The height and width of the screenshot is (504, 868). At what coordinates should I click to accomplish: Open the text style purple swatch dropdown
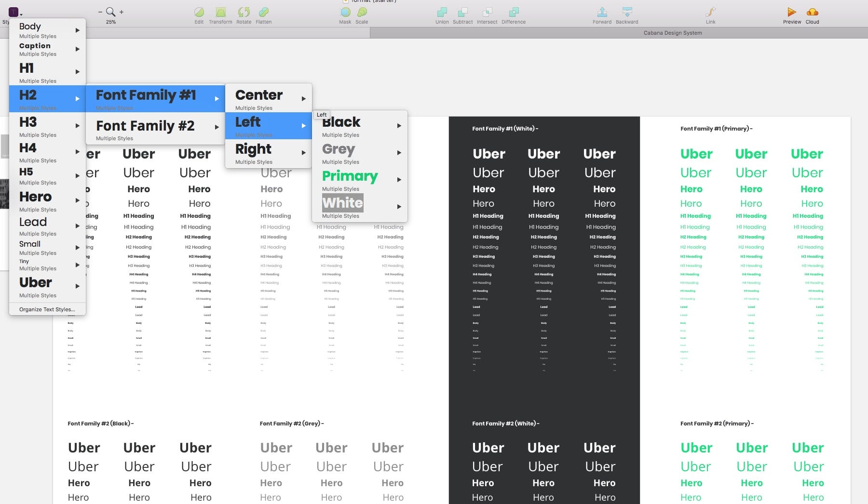pos(15,12)
